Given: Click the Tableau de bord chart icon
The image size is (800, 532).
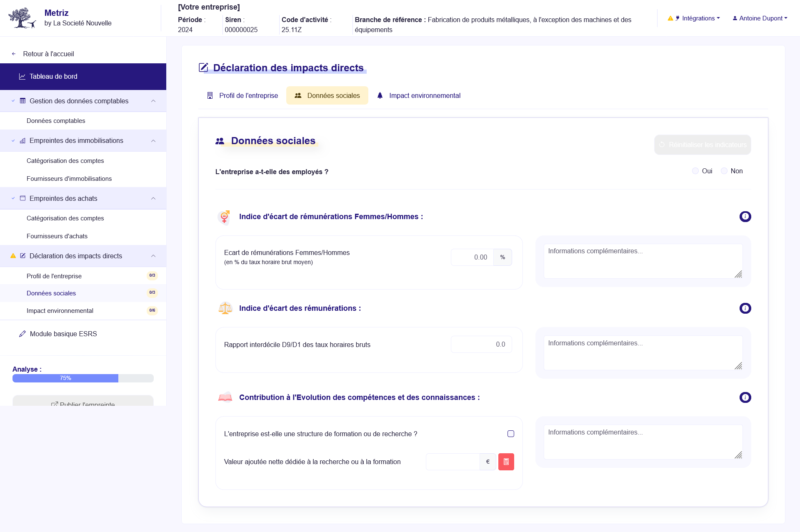Looking at the screenshot, I should [22, 76].
